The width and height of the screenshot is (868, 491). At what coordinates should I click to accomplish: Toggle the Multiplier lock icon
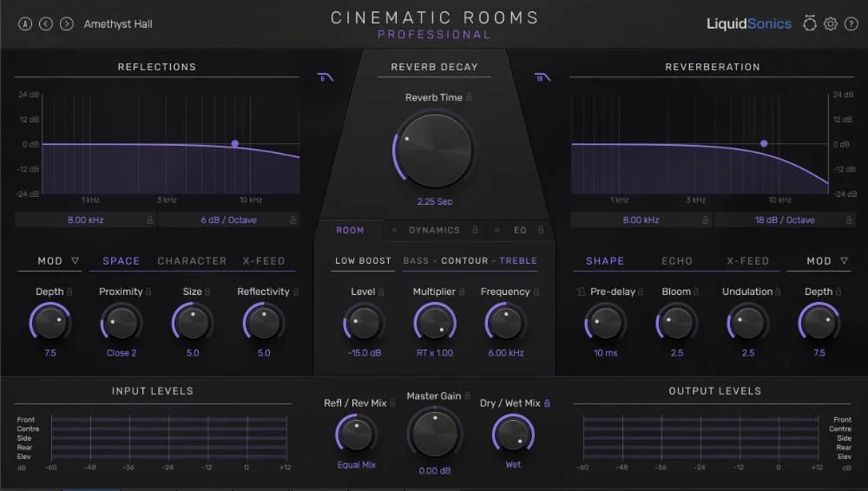[461, 291]
